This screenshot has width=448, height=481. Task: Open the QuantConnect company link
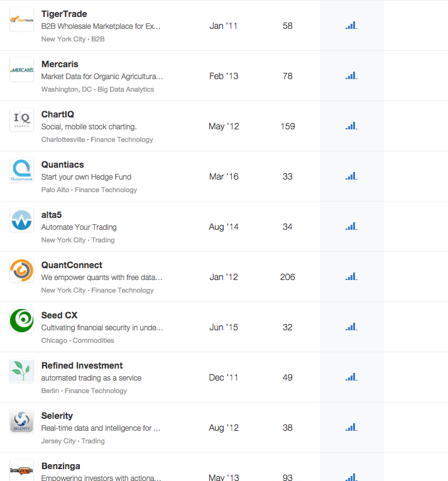coord(72,265)
